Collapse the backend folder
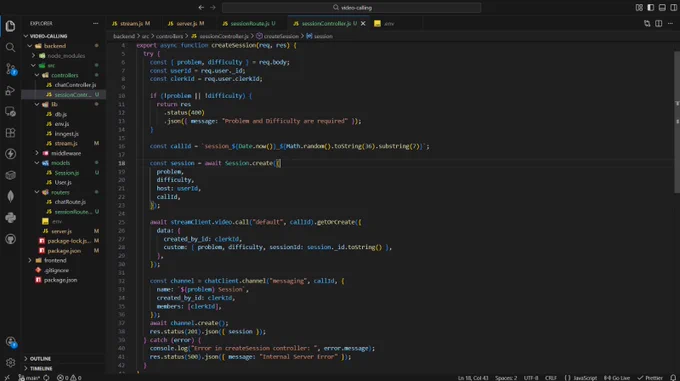 pyautogui.click(x=63, y=46)
